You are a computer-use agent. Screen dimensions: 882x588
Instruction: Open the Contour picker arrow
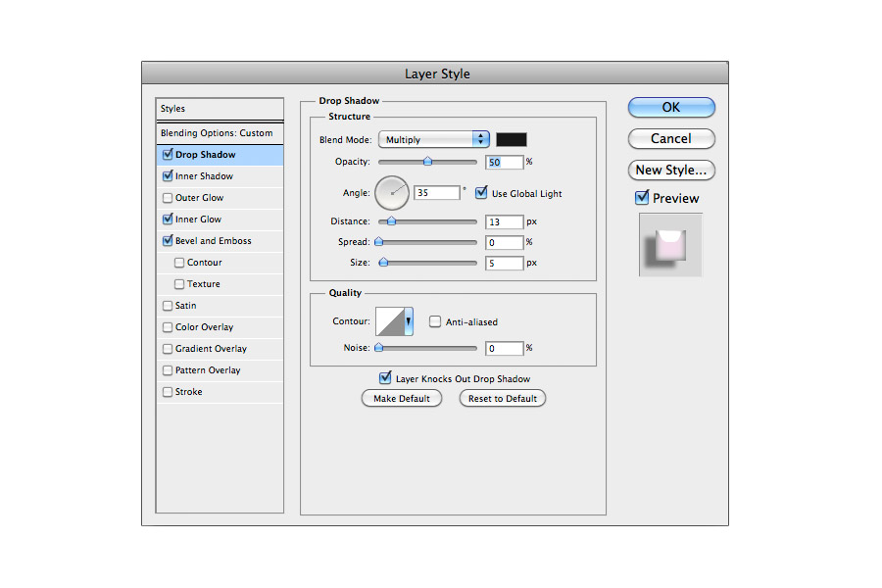coord(409,321)
